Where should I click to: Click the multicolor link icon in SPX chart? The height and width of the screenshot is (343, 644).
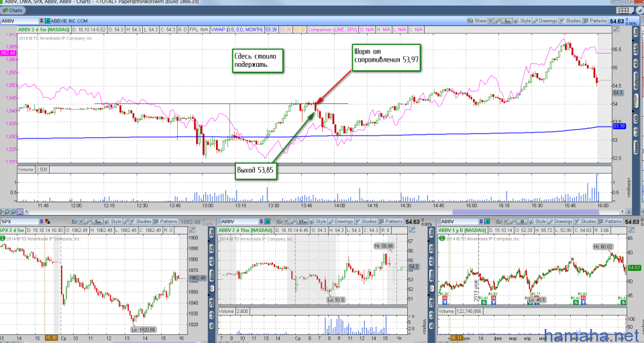tap(48, 222)
